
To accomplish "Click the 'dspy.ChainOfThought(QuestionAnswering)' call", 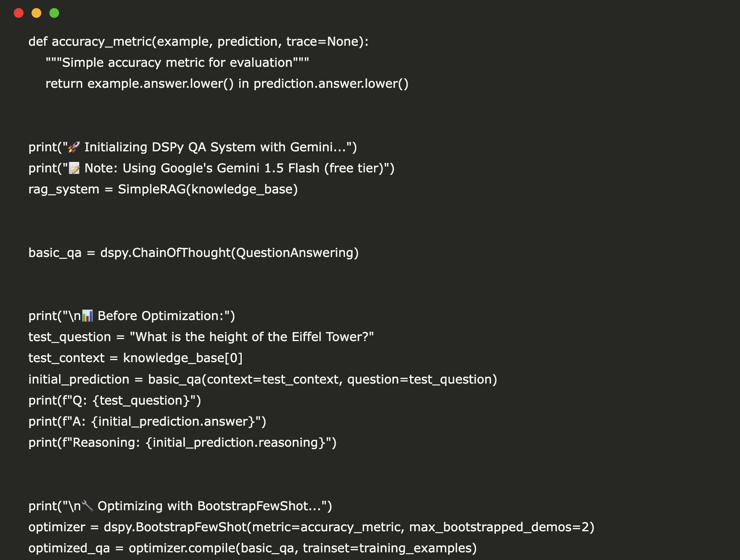I will pos(229,253).
